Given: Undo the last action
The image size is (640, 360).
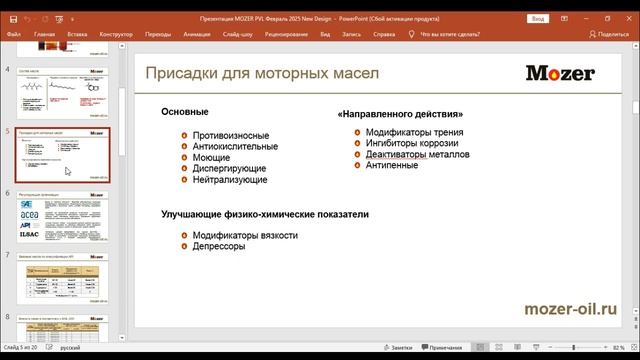Looking at the screenshot, I should coord(27,19).
